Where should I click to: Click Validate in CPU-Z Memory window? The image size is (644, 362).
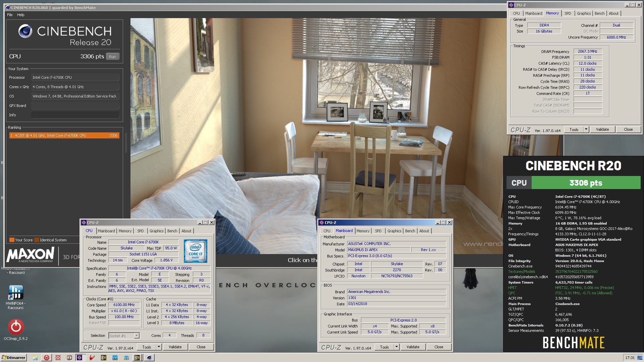[602, 129]
